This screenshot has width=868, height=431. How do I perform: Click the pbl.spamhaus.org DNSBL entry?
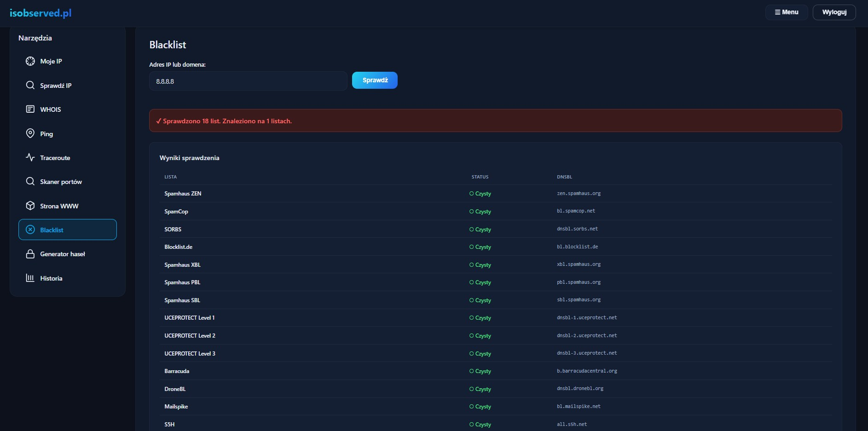point(579,282)
